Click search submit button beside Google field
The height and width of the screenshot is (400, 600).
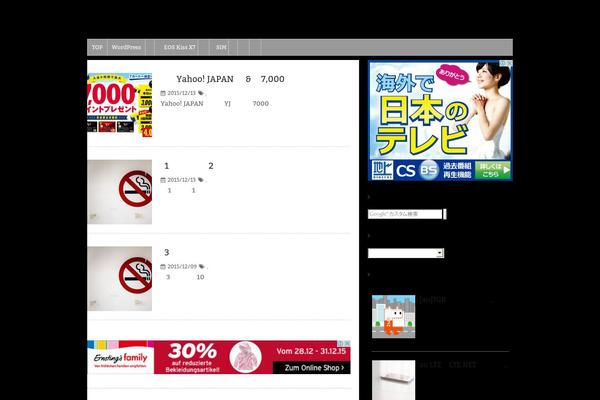tap(445, 214)
